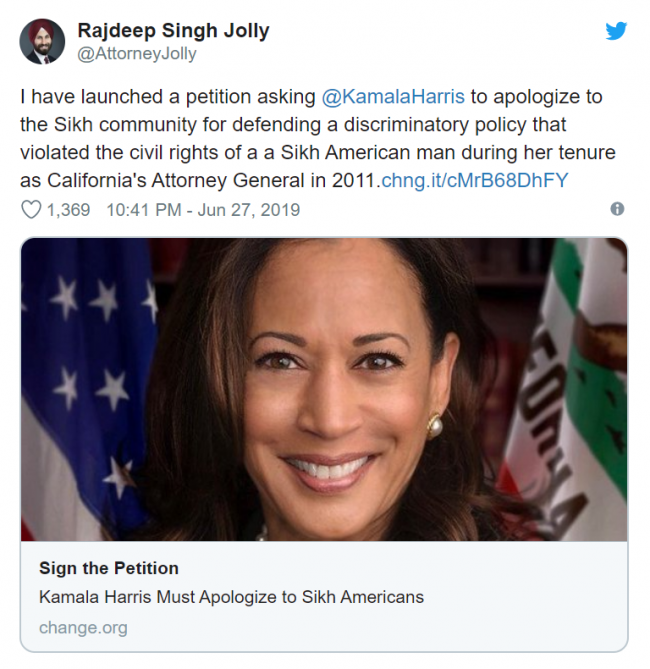
Task: Follow the @KamalaHarris mention link
Action: click(393, 96)
